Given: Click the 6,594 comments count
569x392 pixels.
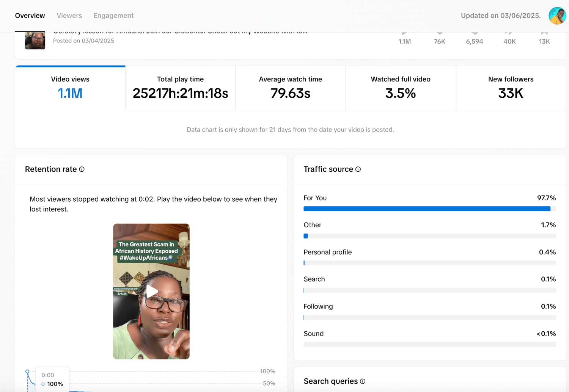Looking at the screenshot, I should 475,41.
